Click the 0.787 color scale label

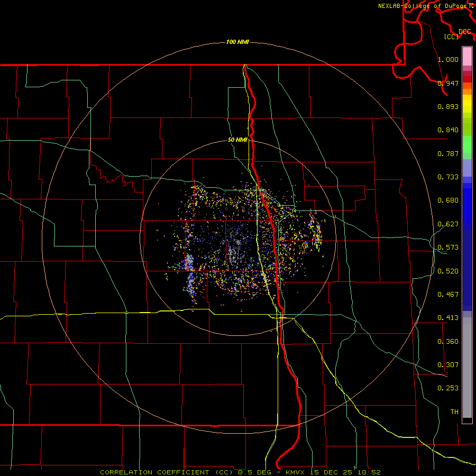click(x=448, y=153)
